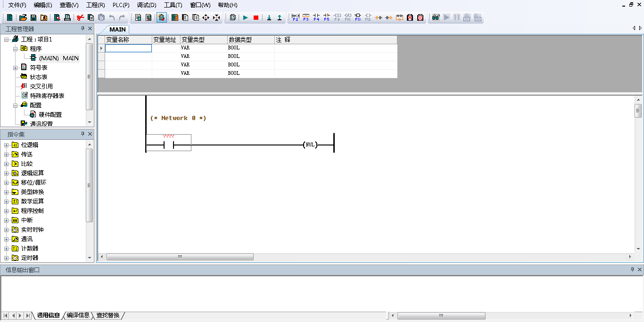Download program to PLC with the down arrow
The image size is (644, 322).
tap(269, 17)
